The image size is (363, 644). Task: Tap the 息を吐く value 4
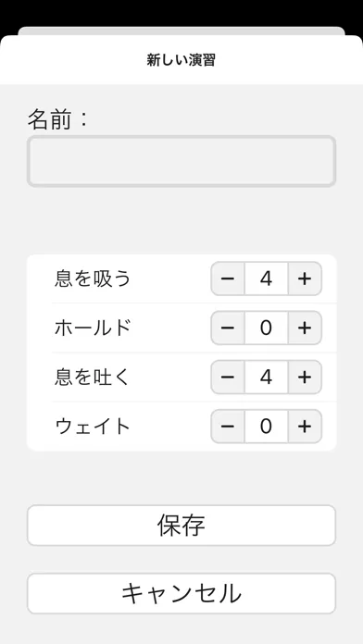pos(267,377)
